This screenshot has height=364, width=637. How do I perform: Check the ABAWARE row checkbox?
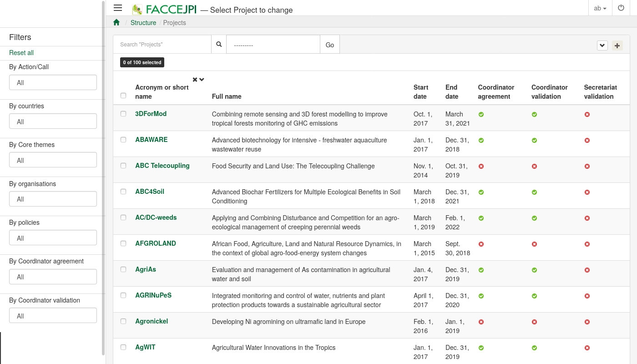[123, 140]
